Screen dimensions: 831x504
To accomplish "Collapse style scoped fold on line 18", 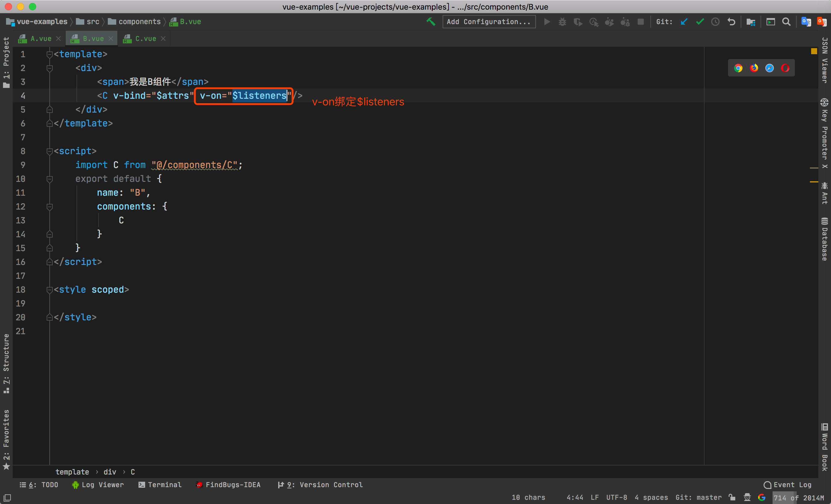I will click(x=50, y=290).
